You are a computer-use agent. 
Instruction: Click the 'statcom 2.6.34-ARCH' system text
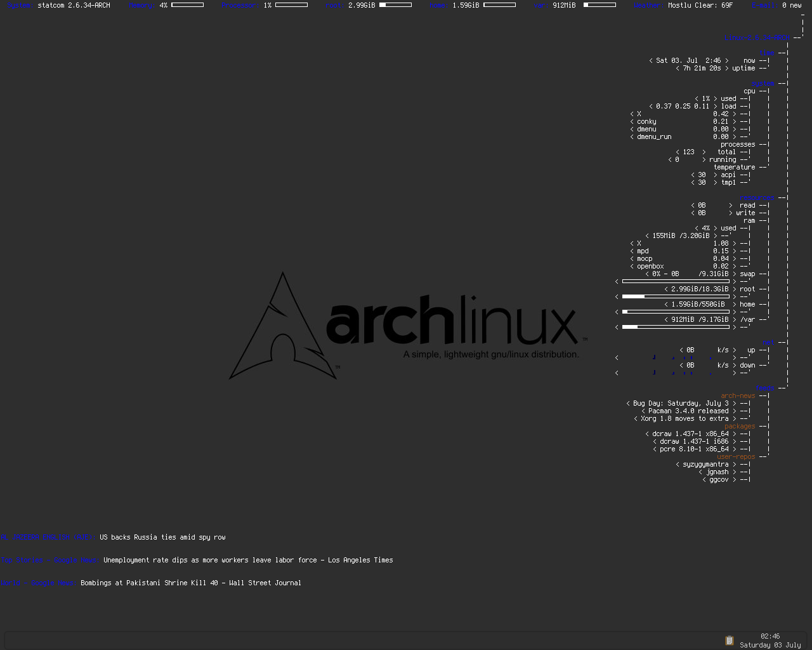pyautogui.click(x=74, y=5)
